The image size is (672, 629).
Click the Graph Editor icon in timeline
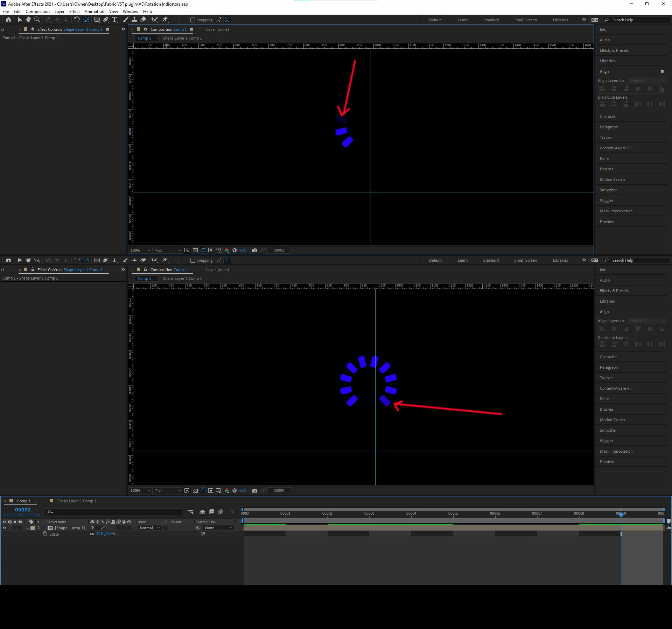pos(232,512)
